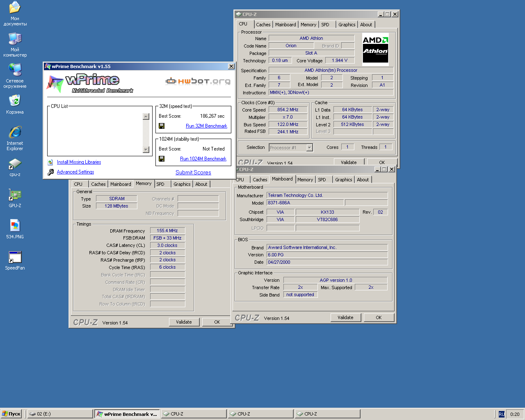525x420 pixels.
Task: Click the 8371-686A model field
Action: 305,203
